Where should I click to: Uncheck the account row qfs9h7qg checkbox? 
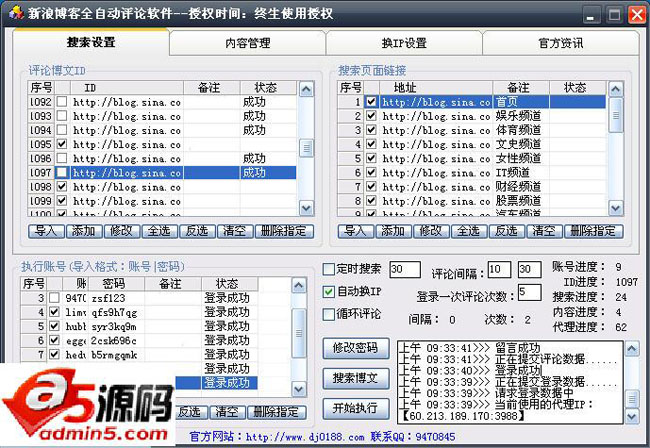(x=54, y=312)
